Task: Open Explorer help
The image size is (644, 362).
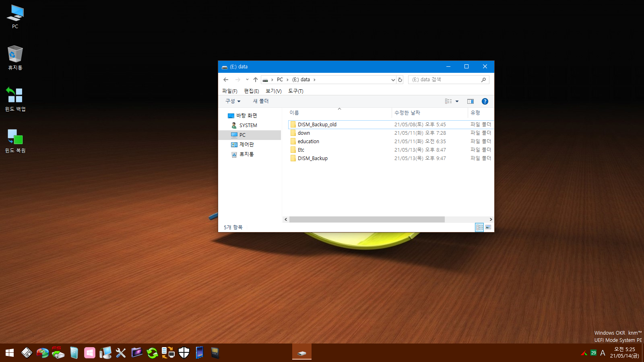Action: click(485, 101)
